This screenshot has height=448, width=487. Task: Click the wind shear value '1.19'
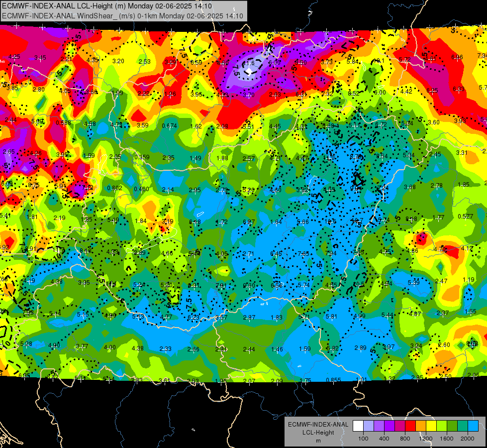[x=469, y=280]
